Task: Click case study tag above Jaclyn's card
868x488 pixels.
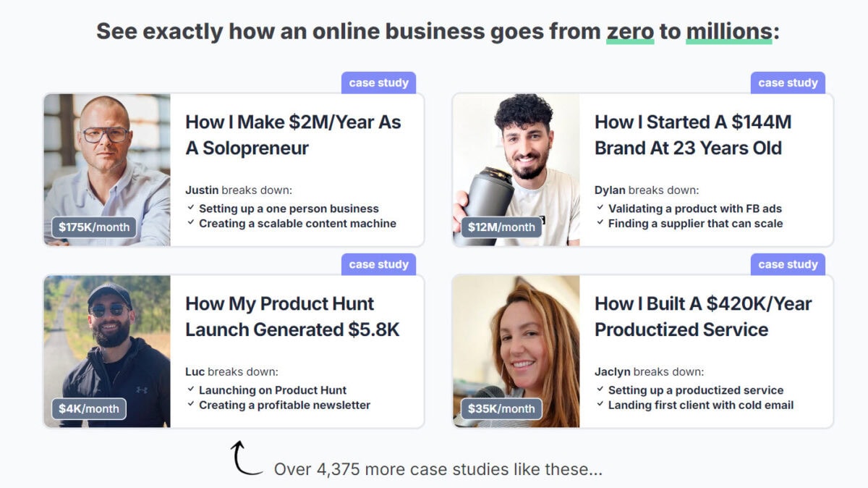Action: coord(788,264)
